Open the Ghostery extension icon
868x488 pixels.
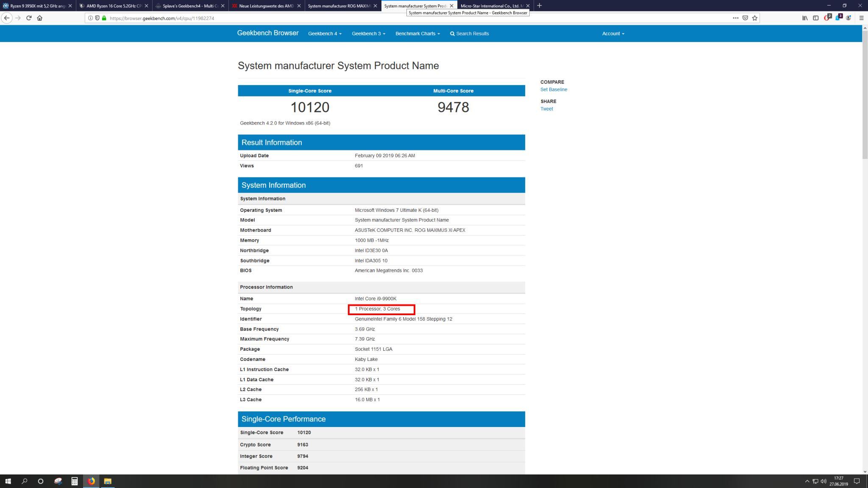coord(838,18)
